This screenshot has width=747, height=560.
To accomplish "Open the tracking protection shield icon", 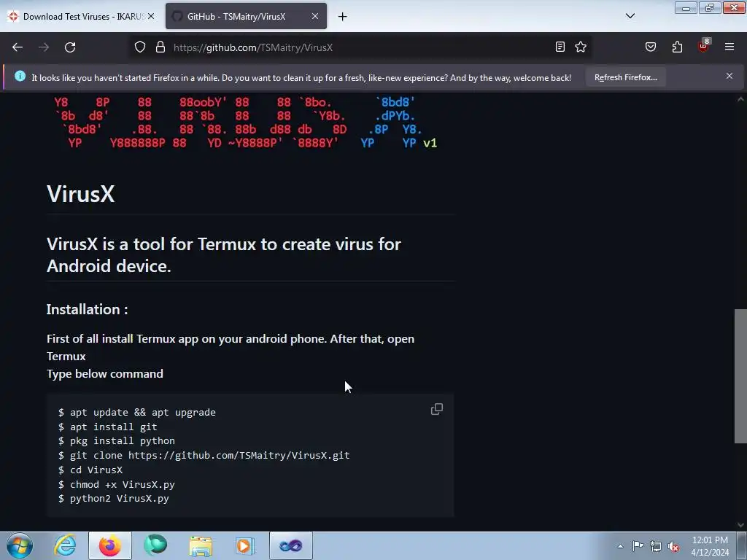I will (139, 47).
